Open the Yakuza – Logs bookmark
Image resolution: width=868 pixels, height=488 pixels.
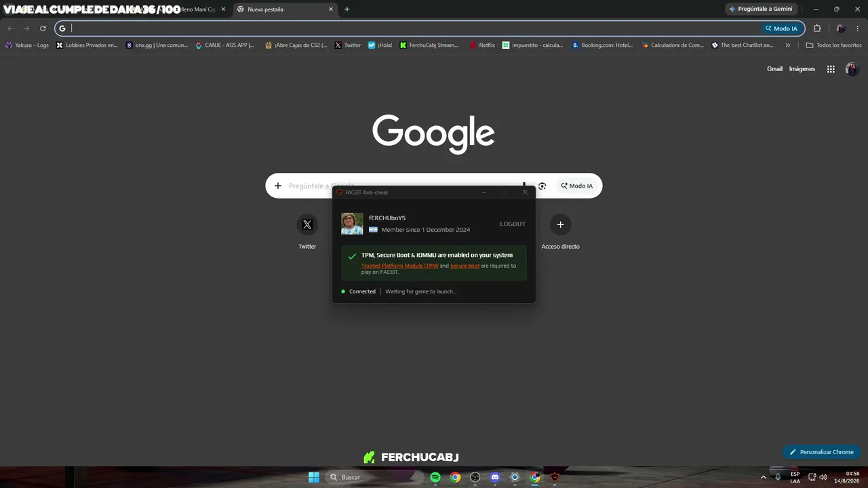pos(27,45)
